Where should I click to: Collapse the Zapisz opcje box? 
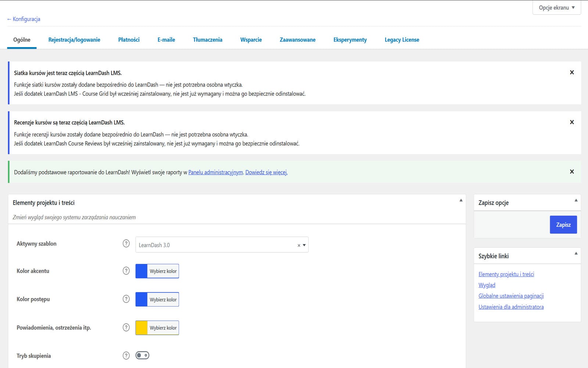tap(576, 201)
